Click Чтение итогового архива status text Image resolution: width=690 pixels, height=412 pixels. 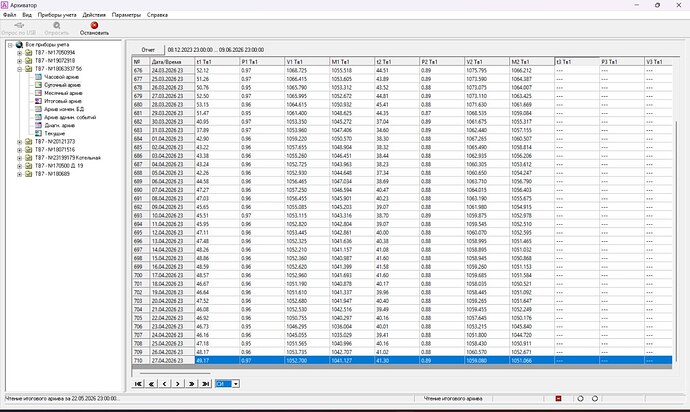(x=453, y=398)
